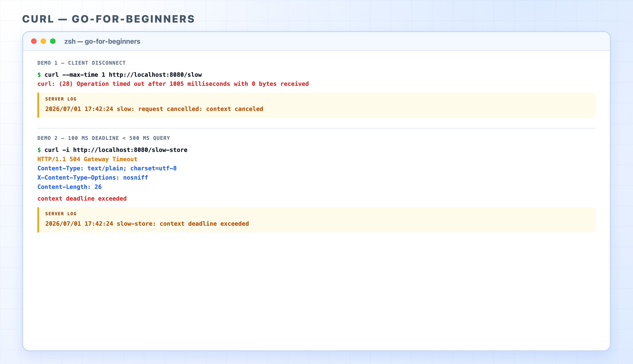
Task: Click the yellow minimize window dot
Action: click(x=43, y=41)
